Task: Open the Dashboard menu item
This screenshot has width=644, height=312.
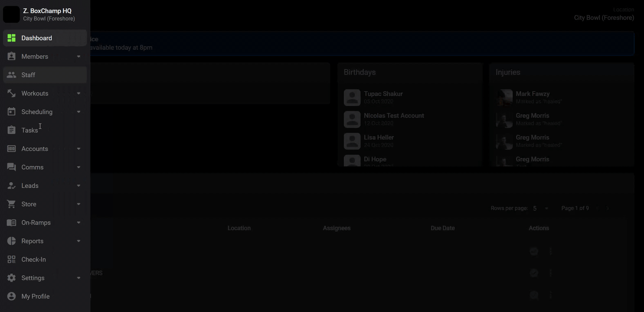Action: [x=45, y=38]
